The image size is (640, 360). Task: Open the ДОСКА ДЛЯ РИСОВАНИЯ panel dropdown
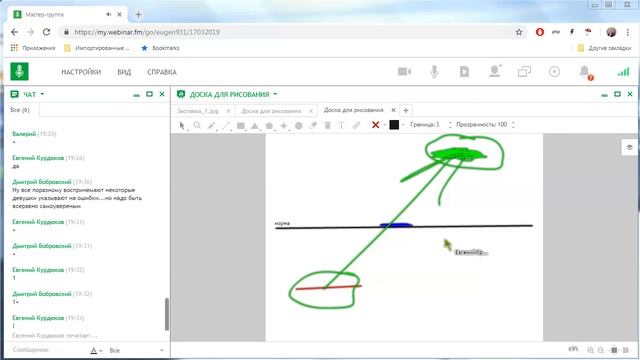pos(275,94)
